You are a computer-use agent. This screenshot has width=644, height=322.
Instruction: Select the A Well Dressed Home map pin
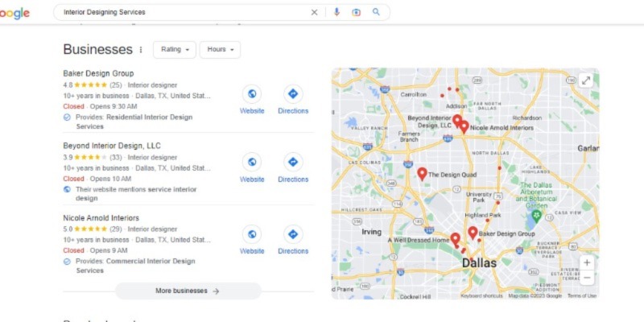455,239
